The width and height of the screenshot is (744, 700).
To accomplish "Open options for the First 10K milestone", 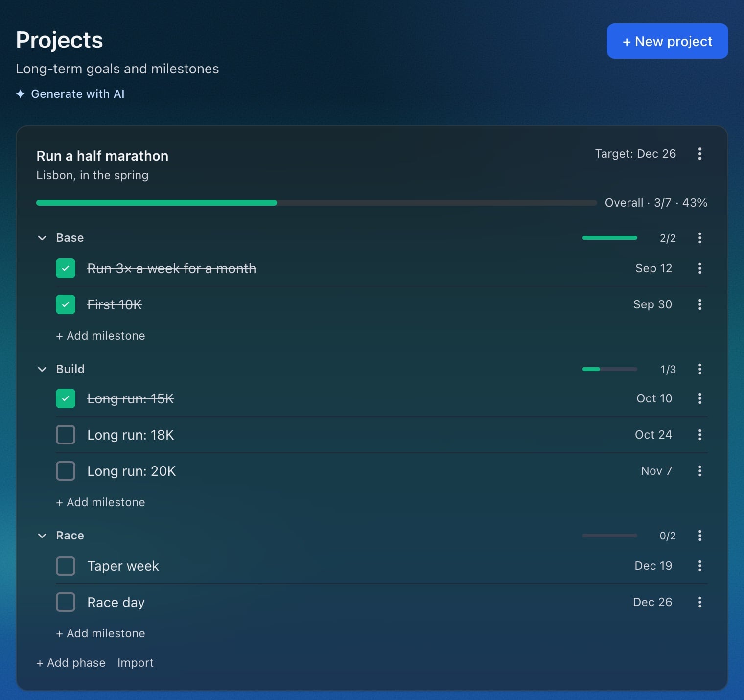I will (700, 304).
